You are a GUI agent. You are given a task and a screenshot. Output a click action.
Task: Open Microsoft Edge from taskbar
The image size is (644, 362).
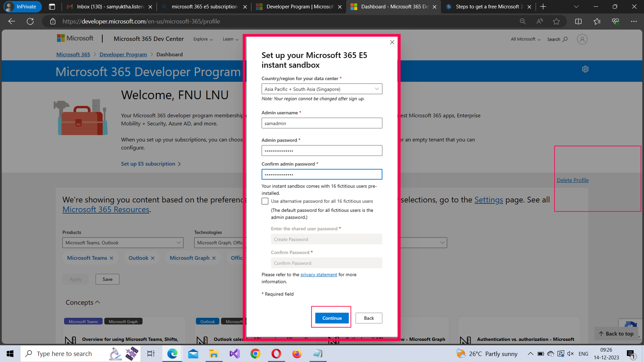tap(172, 354)
